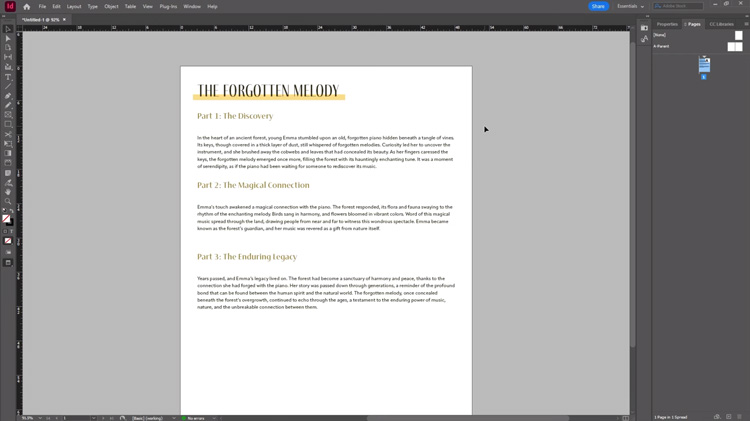Select the page 1 thumbnail
Image resolution: width=750 pixels, height=421 pixels.
pos(704,65)
